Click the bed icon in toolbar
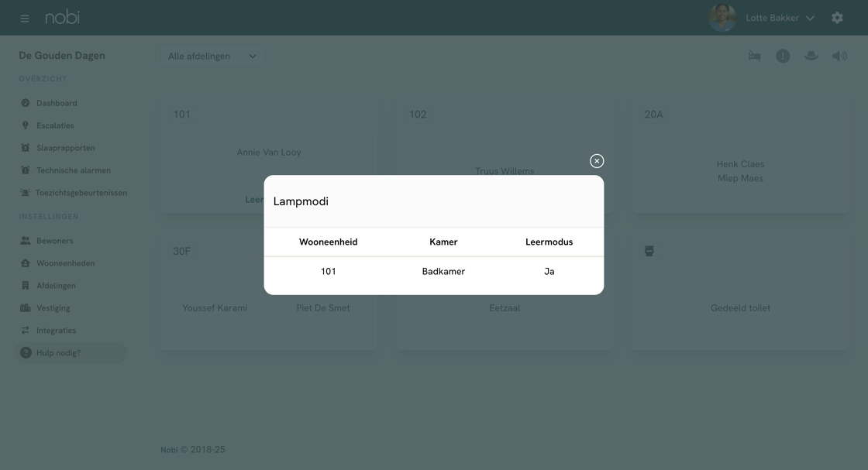 point(754,56)
